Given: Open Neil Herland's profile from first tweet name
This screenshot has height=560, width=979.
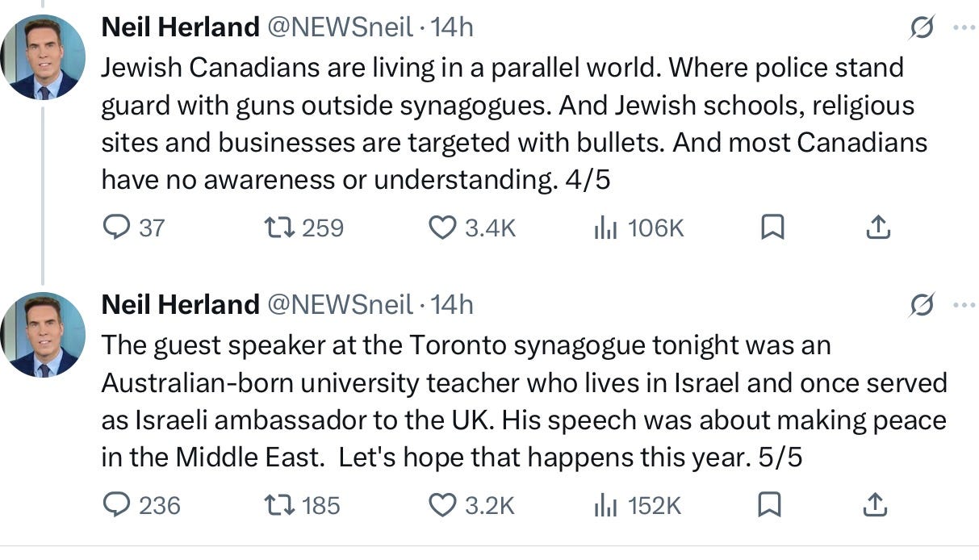Looking at the screenshot, I should click(x=180, y=27).
